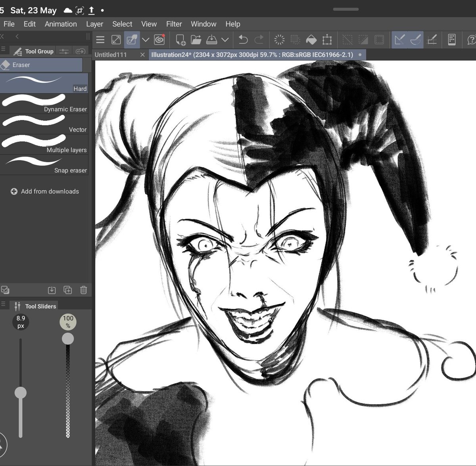Screen dimensions: 476x466
Task: Open the support help bubble icon
Action: (x=471, y=40)
